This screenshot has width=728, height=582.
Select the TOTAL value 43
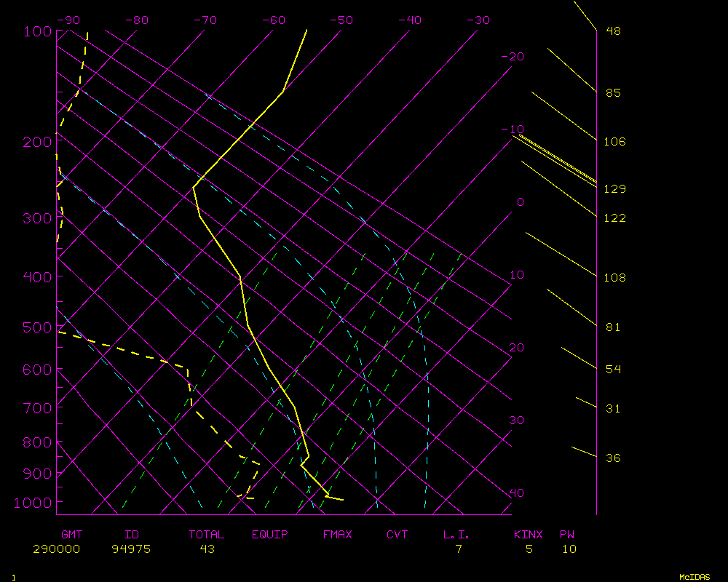207,549
